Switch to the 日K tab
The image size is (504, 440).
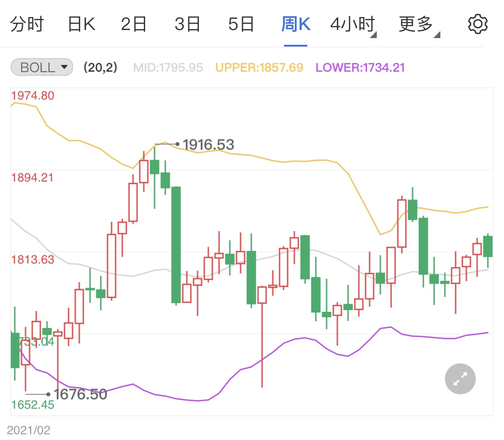[82, 24]
